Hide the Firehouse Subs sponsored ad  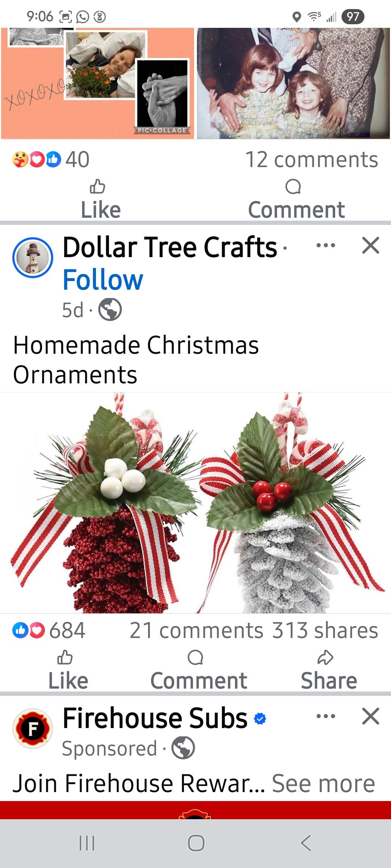pos(370,716)
